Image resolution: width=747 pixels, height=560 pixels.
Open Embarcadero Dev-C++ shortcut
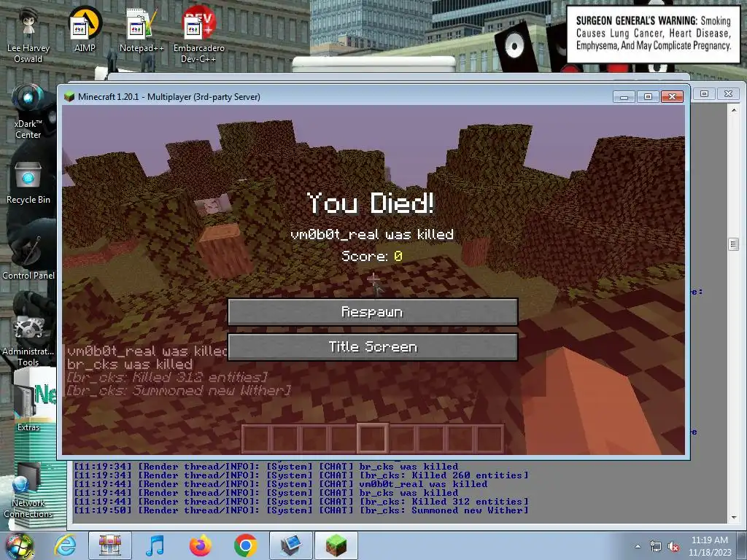coord(198,36)
